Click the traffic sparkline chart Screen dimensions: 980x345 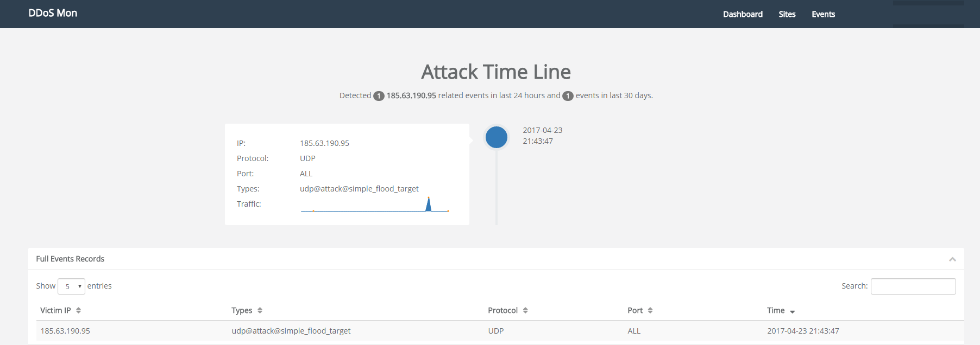coord(375,205)
